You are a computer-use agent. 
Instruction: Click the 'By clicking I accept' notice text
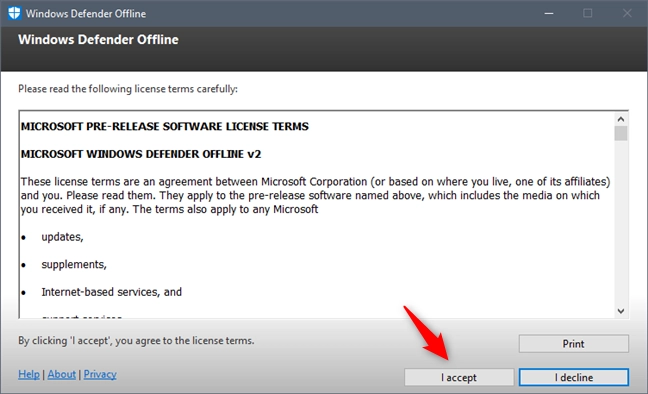point(136,341)
